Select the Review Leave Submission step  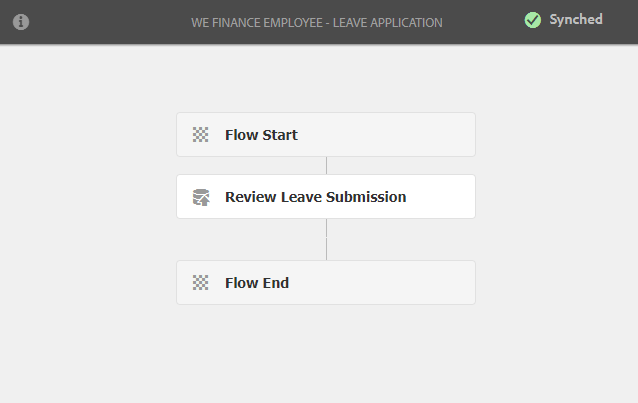point(326,197)
